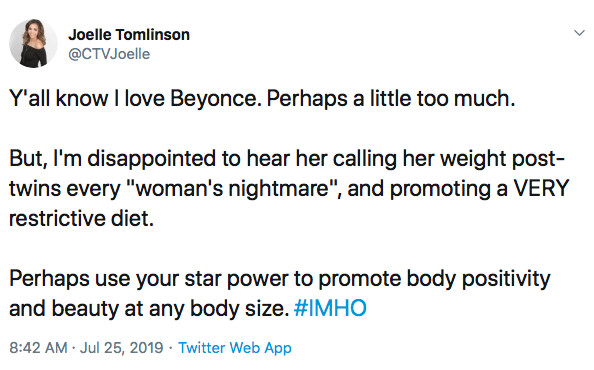This screenshot has height=370, width=594.
Task: Click the sentence "Perhaps a little too much."
Action: 391,99
